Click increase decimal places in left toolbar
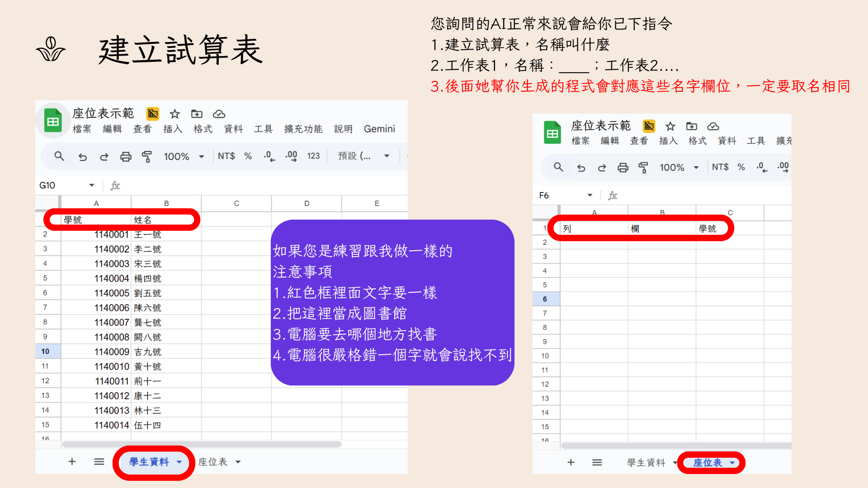The height and width of the screenshot is (488, 868). click(291, 156)
